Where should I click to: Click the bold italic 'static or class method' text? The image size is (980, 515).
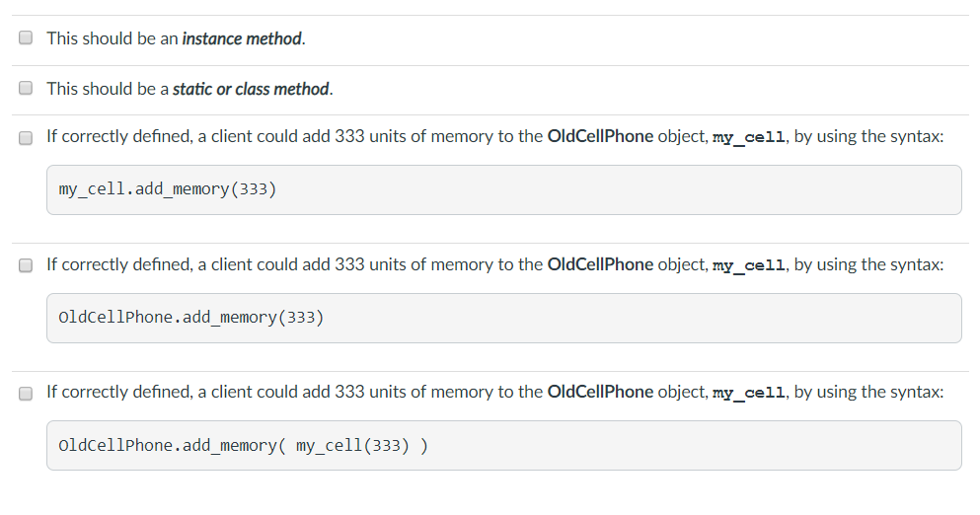click(x=251, y=89)
